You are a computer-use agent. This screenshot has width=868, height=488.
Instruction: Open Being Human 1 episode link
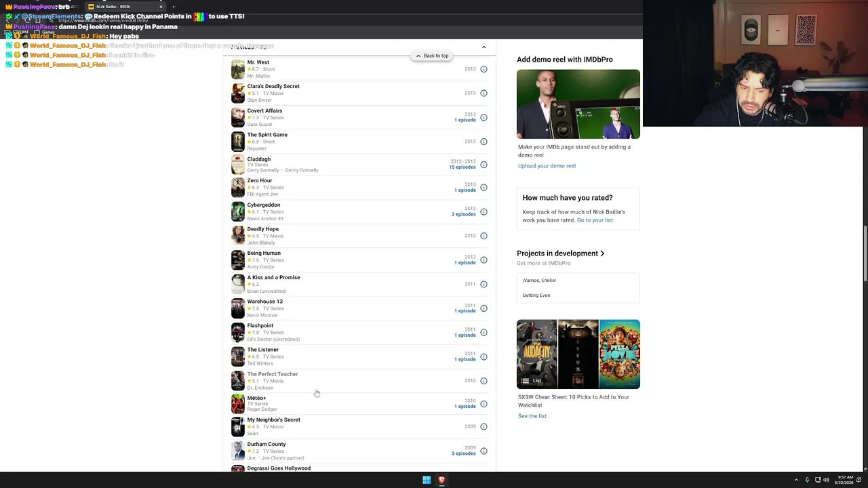(x=465, y=263)
